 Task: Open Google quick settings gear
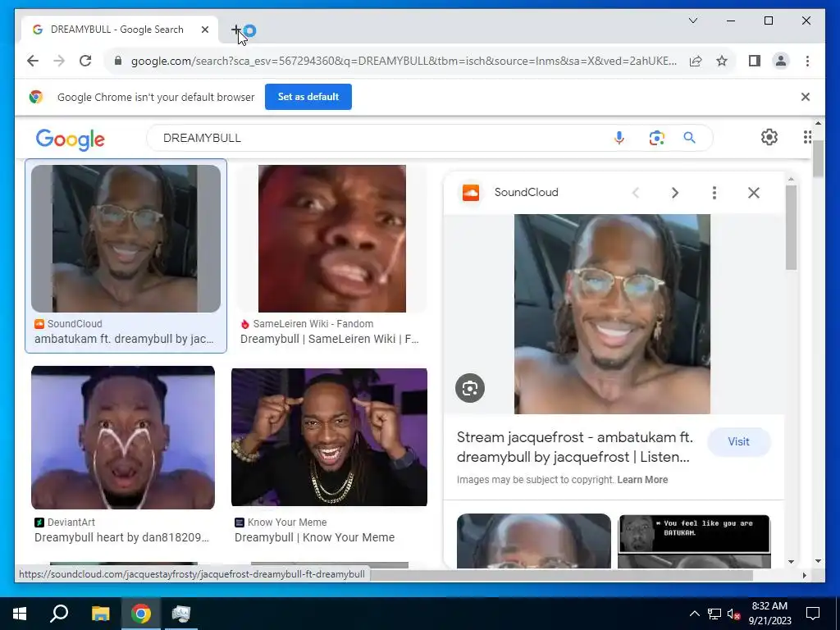click(769, 137)
